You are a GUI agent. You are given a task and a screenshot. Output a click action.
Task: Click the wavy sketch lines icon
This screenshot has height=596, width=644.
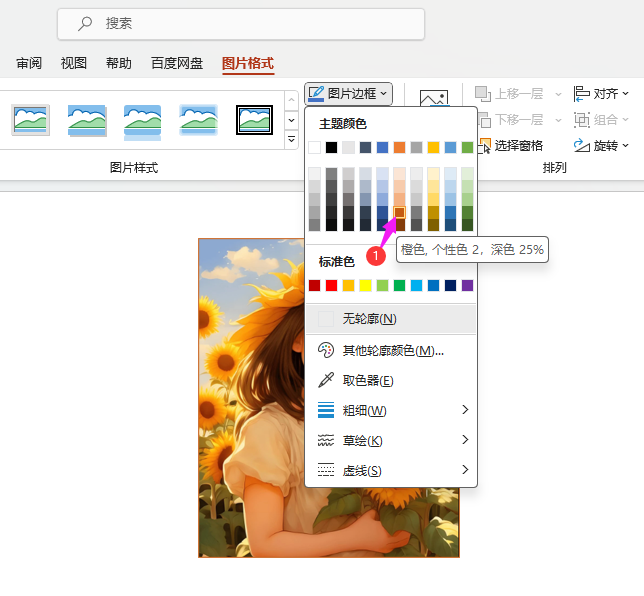coord(326,440)
